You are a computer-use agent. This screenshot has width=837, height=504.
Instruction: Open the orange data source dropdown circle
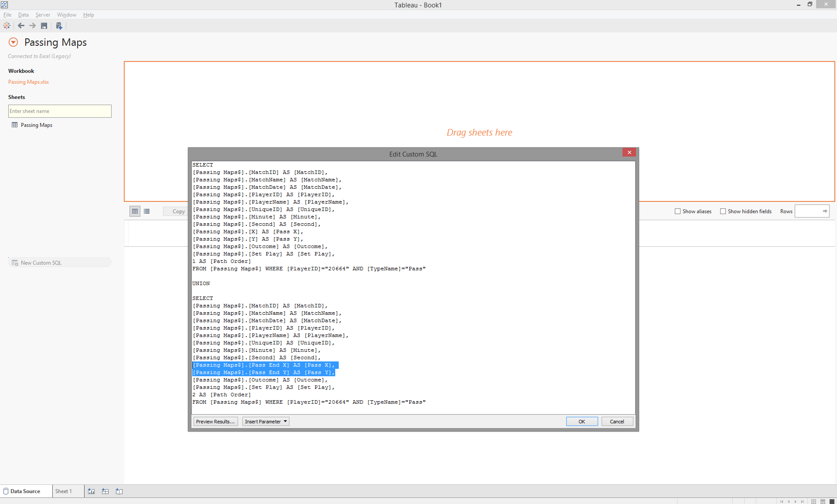13,42
